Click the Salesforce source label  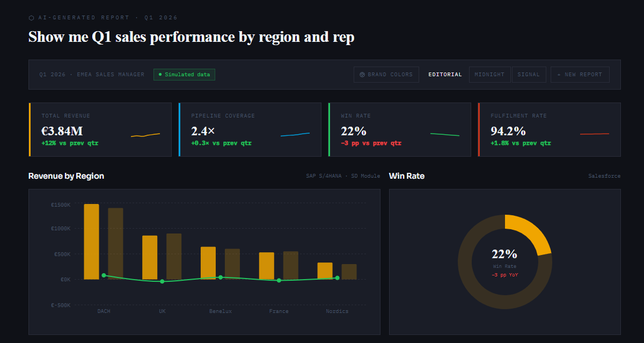coord(604,176)
